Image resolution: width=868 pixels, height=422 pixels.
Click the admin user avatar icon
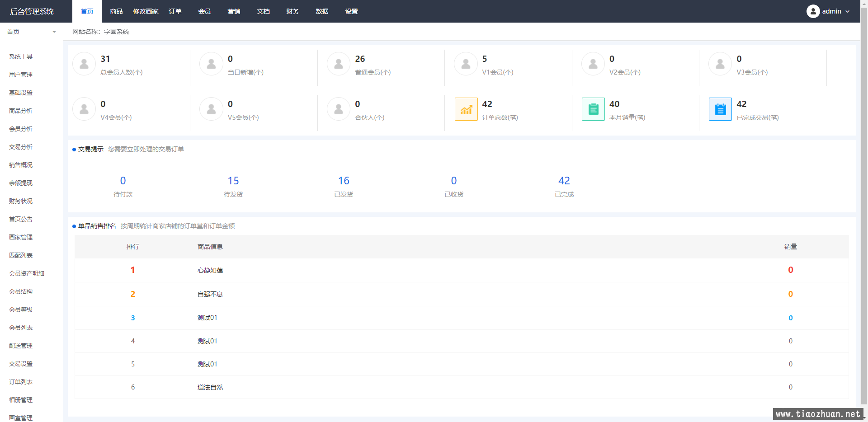813,11
